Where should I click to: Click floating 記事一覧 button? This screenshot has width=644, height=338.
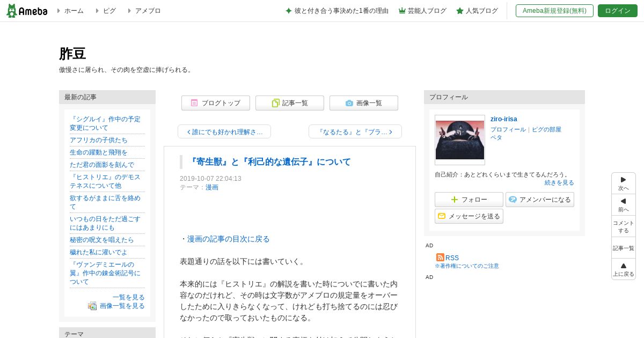(624, 248)
